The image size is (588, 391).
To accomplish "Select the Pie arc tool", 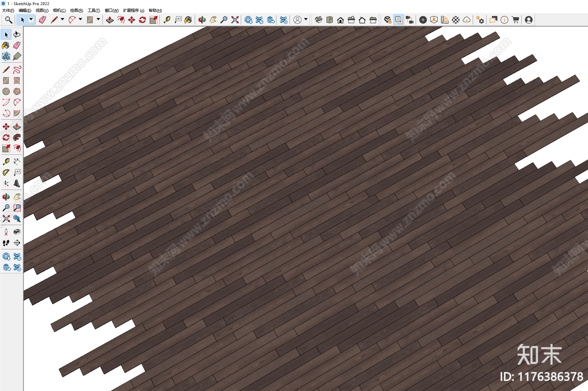I will tap(17, 113).
